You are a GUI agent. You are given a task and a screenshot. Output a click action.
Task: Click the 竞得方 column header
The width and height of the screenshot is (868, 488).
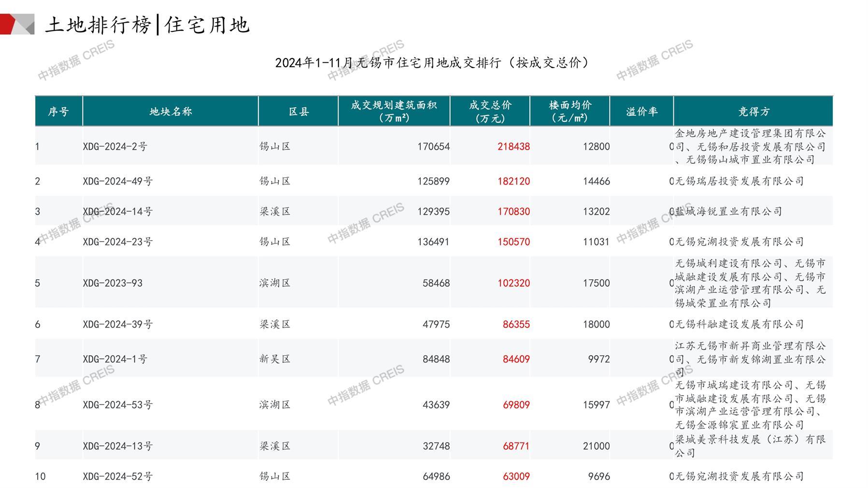[x=753, y=112]
